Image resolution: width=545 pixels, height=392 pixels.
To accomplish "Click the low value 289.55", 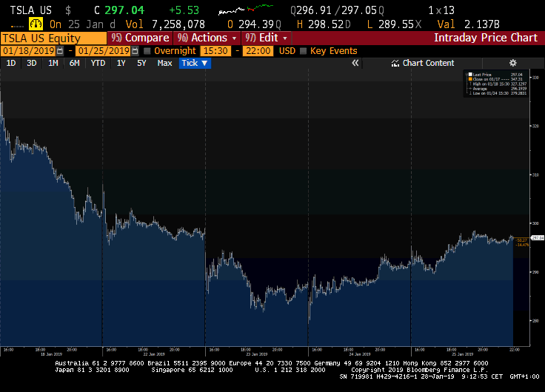I will [x=396, y=24].
